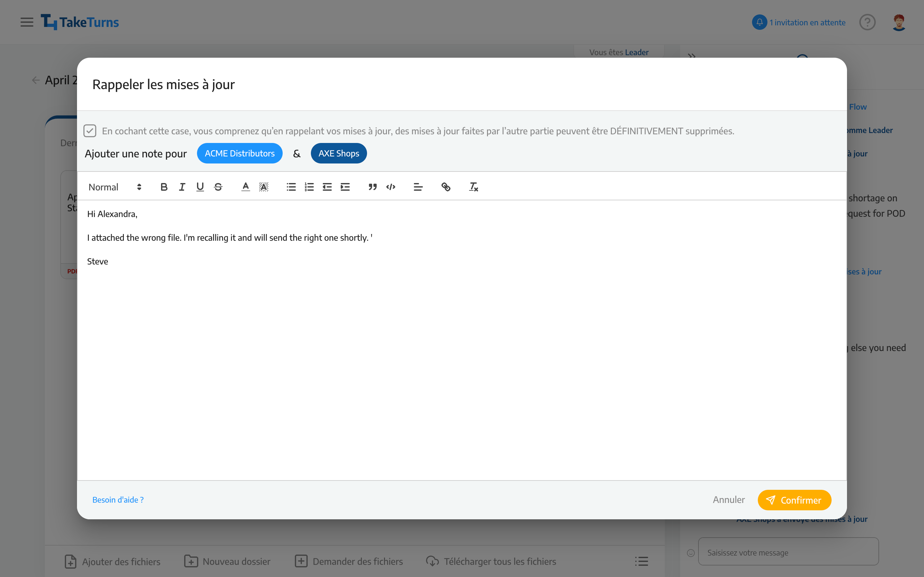Click the text alignment icon
This screenshot has height=577, width=924.
418,187
